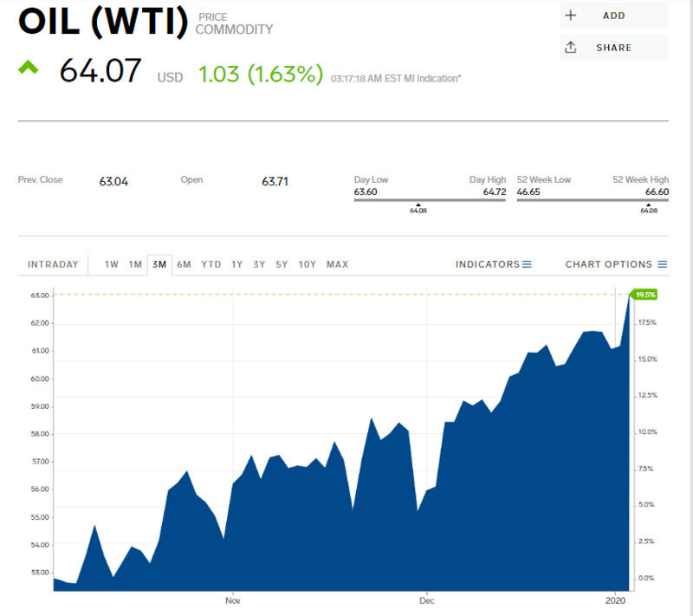This screenshot has width=693, height=616.
Task: Click the Indicators hamburger menu icon
Action: [527, 264]
